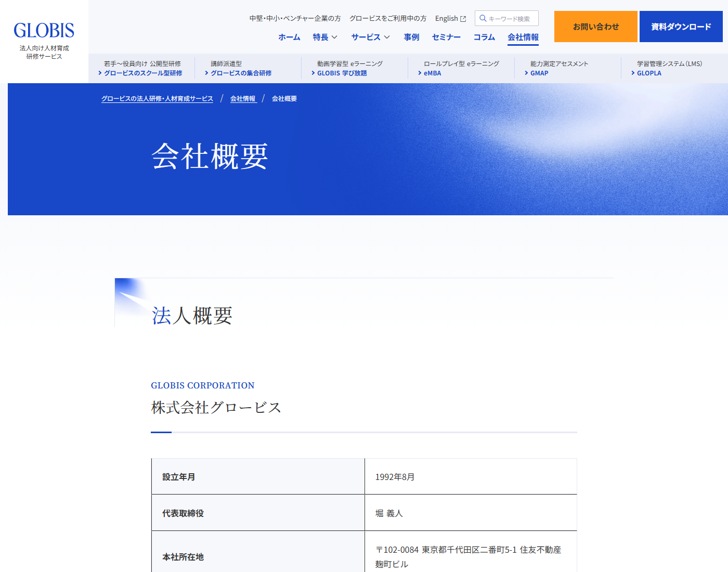728x572 pixels.
Task: Open セミナー navigation item
Action: [x=446, y=37]
